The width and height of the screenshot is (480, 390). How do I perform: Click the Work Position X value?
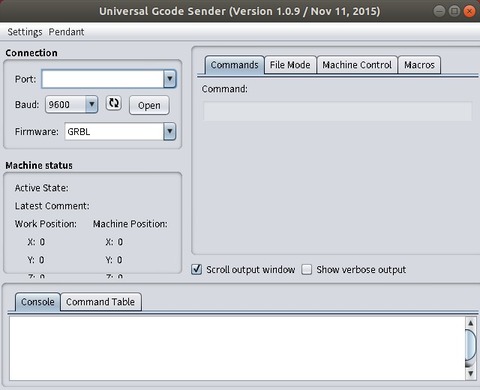[42, 242]
